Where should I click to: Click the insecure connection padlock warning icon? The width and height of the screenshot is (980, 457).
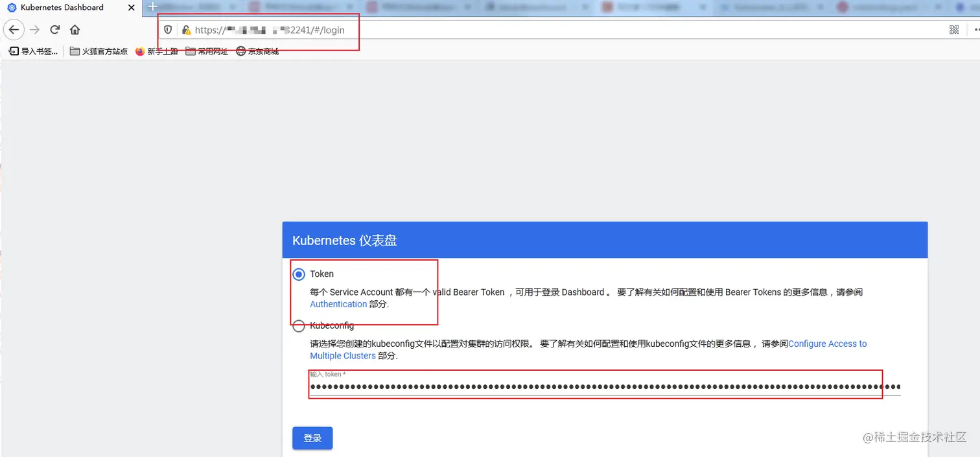tap(186, 30)
